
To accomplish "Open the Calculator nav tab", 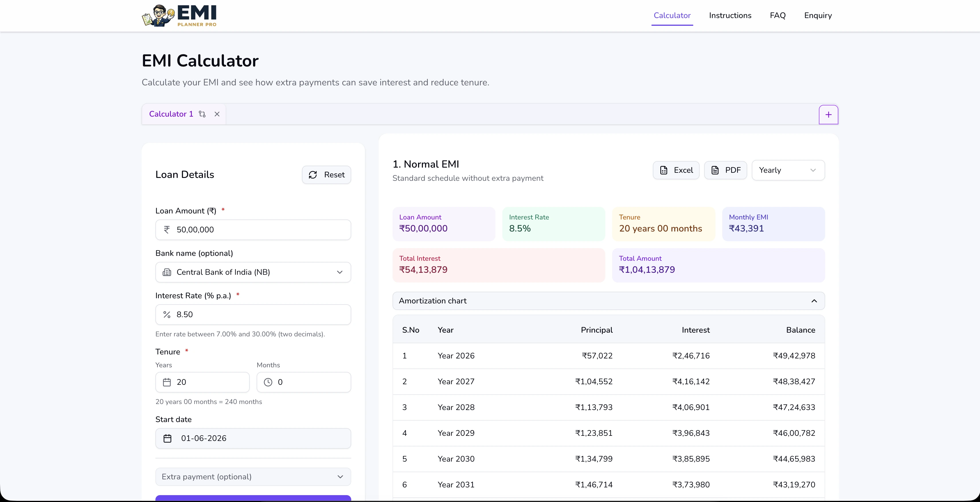I will (x=672, y=15).
